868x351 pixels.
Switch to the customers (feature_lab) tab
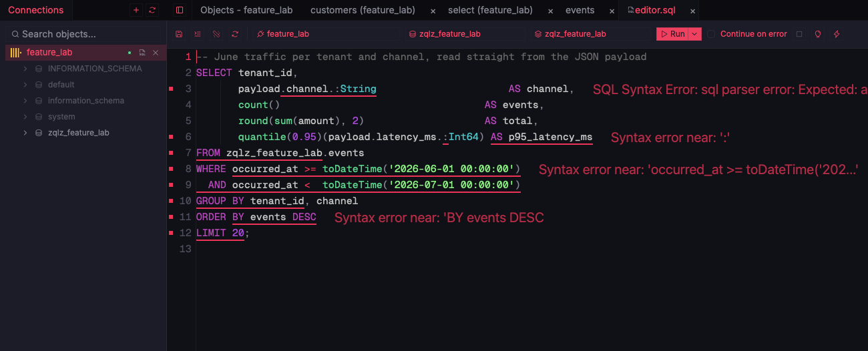363,10
